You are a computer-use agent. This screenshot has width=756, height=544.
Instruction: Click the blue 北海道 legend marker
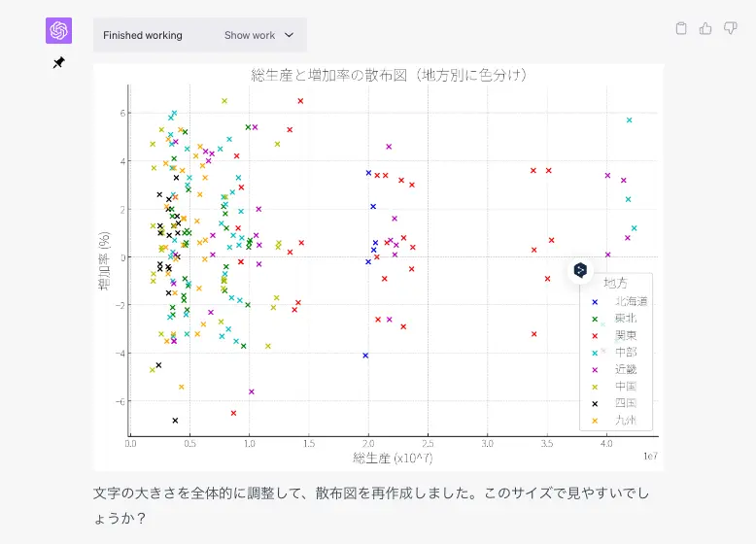(x=595, y=301)
